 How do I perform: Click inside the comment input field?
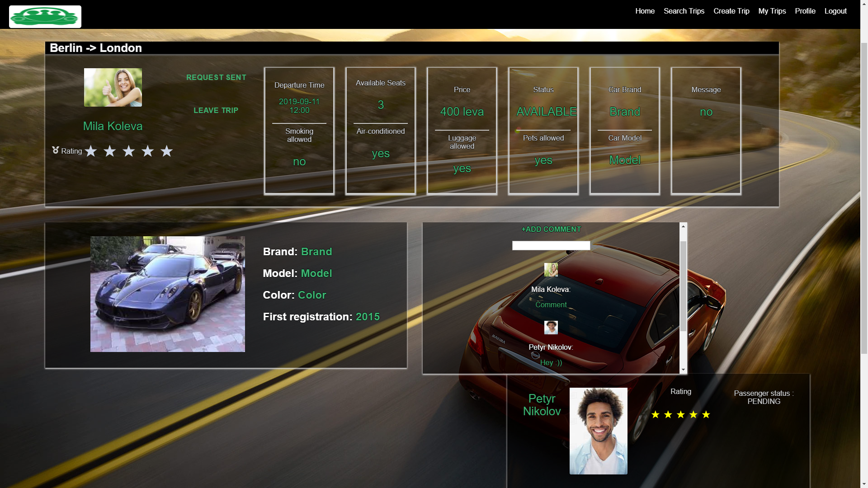tap(551, 245)
